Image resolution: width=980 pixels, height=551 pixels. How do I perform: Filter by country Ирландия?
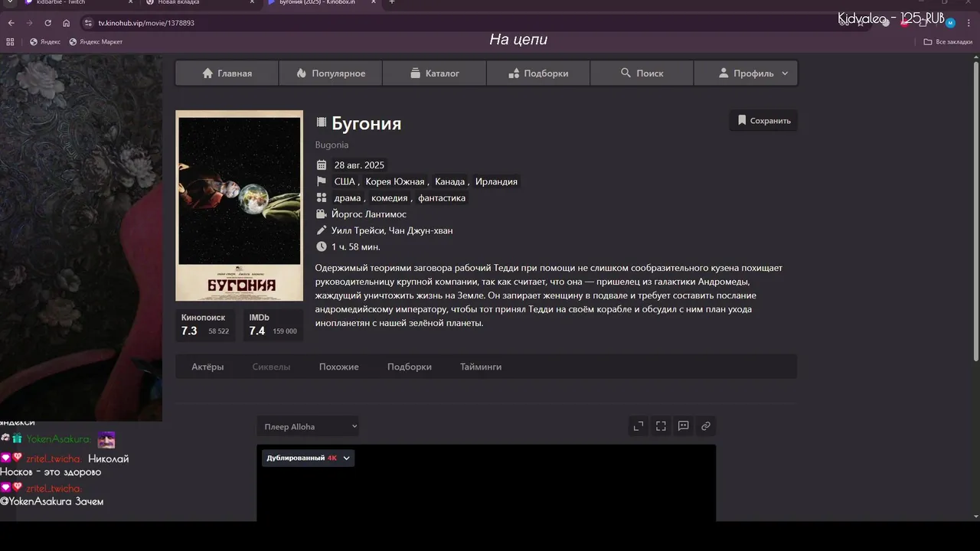[x=496, y=181]
